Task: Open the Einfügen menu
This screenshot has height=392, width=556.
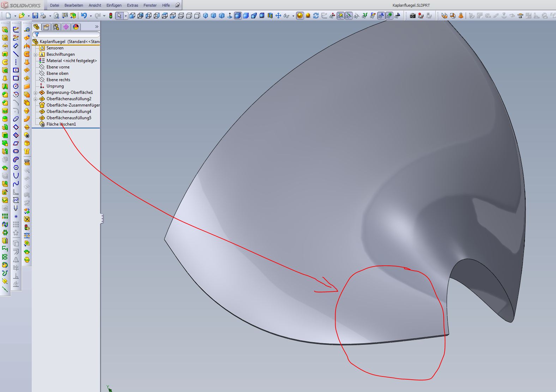Action: coord(114,5)
